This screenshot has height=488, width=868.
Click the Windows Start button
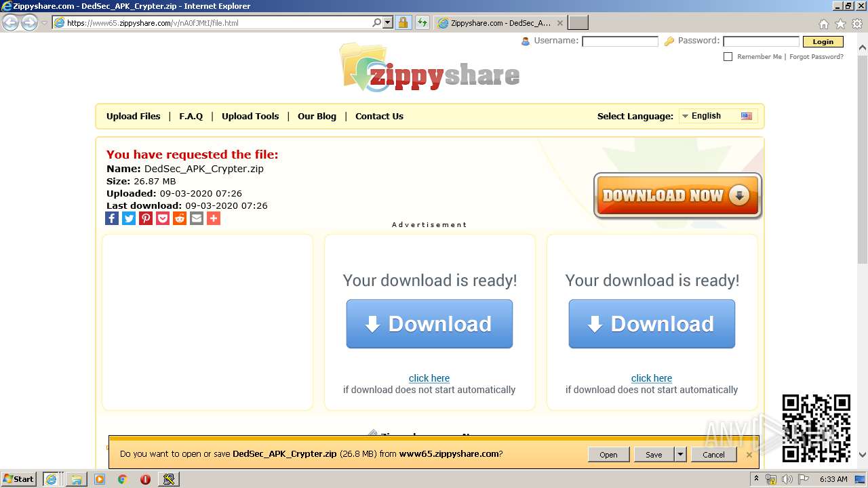pos(19,479)
